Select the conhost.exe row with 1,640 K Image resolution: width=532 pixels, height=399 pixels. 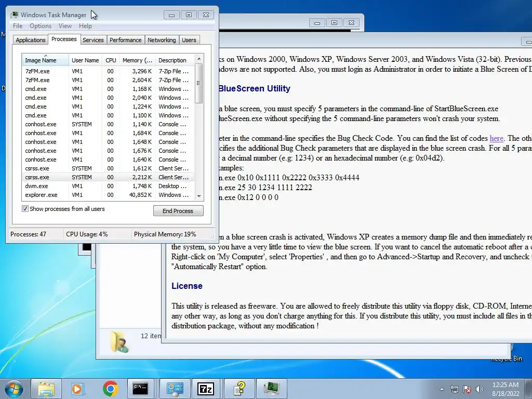coord(108,159)
